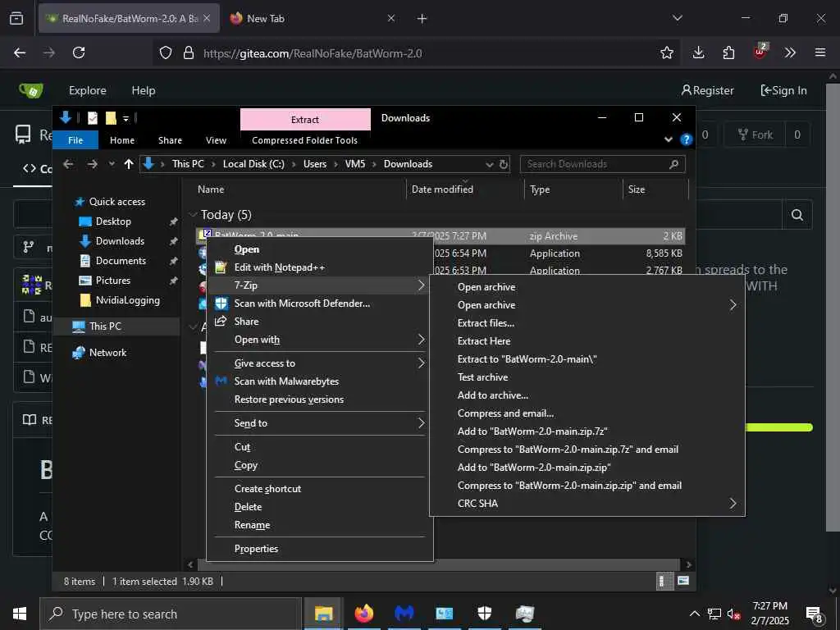Click the uBlock Origin extension icon
Viewport: 840px width, 630px height.
(x=760, y=52)
